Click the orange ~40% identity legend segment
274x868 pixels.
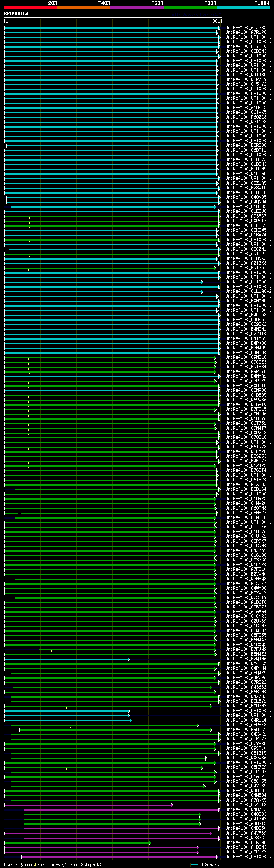point(84,7)
